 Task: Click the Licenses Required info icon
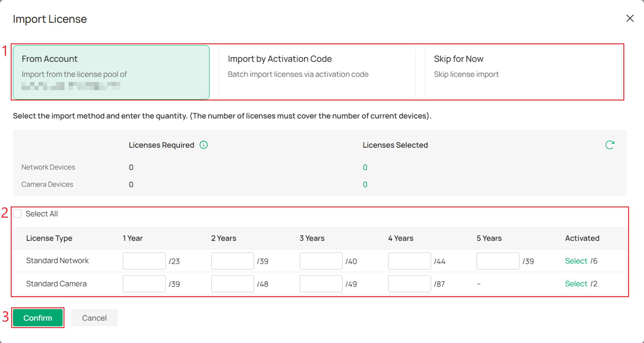pos(204,145)
